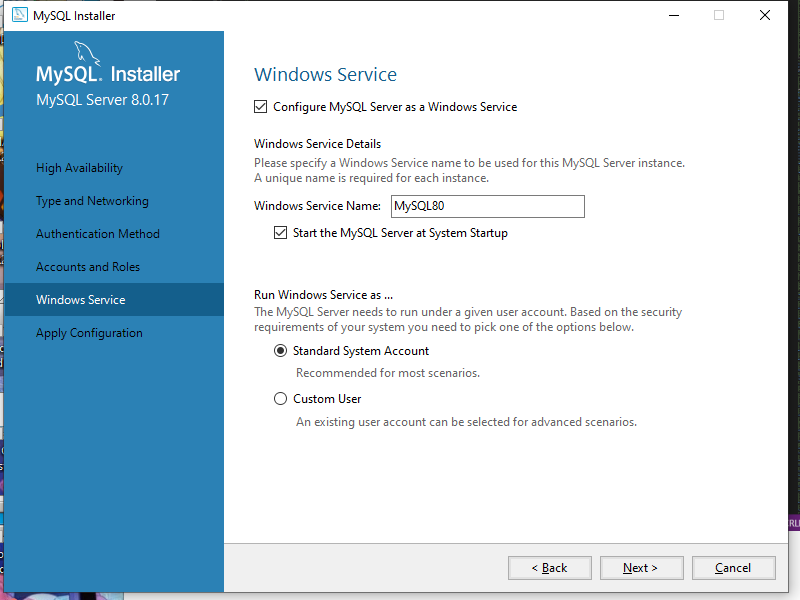800x600 pixels.
Task: Click the Cancel button
Action: pos(734,568)
